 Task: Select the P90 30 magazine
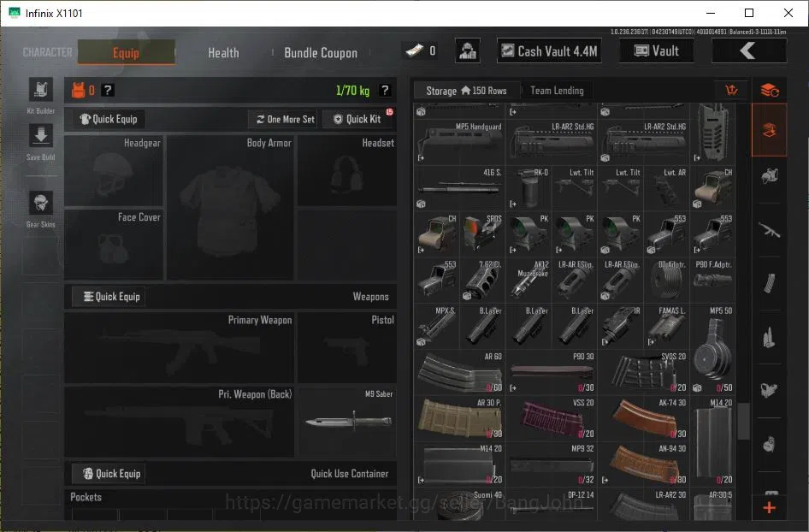click(x=552, y=372)
